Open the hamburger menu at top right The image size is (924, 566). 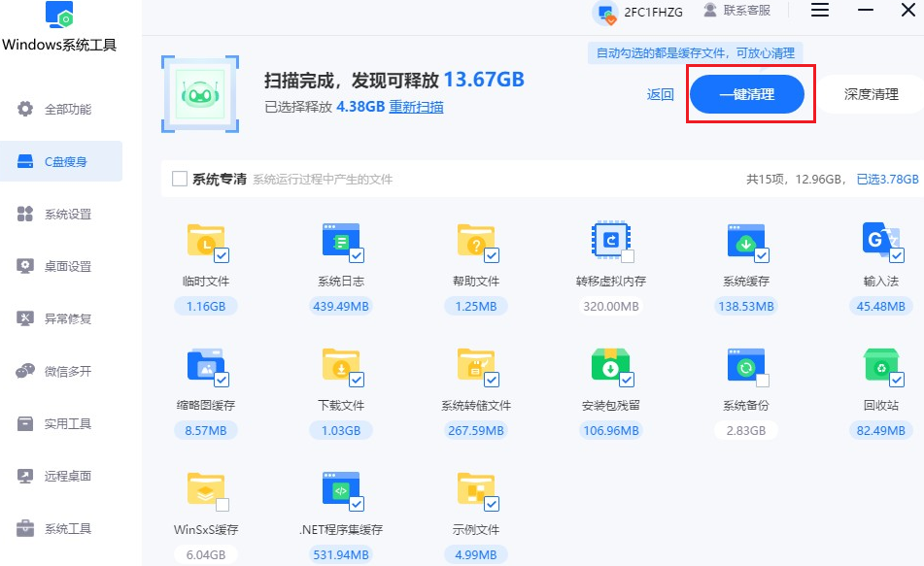point(819,11)
